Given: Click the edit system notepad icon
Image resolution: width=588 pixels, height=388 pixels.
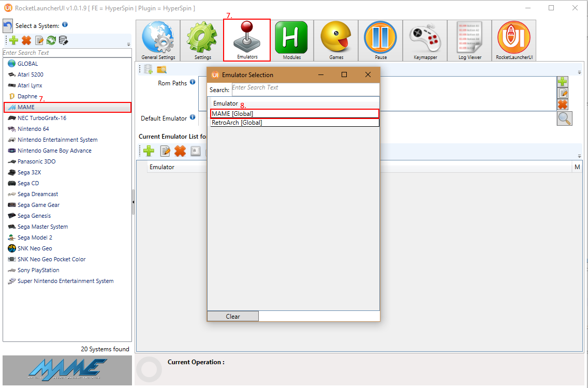Looking at the screenshot, I should (x=39, y=40).
